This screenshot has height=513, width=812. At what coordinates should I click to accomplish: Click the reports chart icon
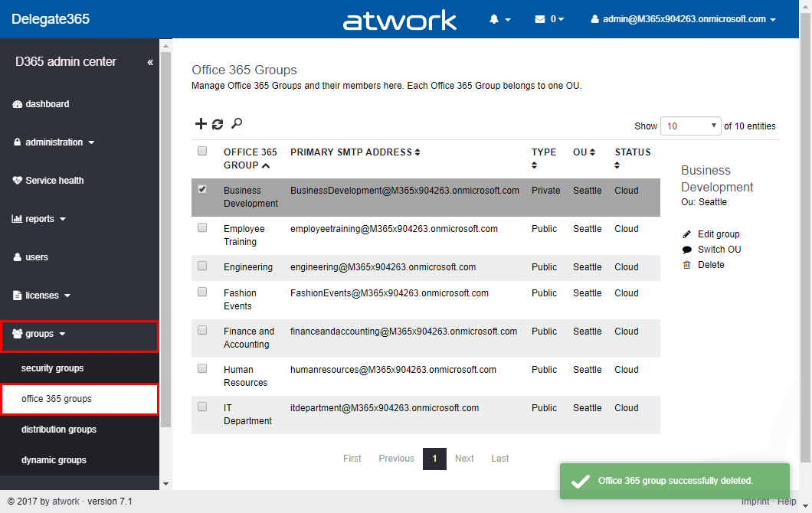point(17,219)
